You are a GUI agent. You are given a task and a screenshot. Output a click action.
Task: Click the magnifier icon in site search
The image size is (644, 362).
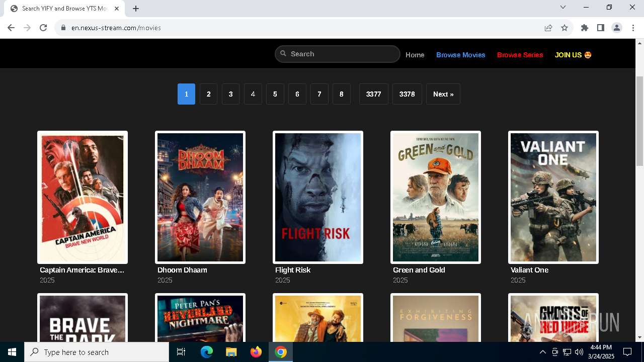click(283, 53)
